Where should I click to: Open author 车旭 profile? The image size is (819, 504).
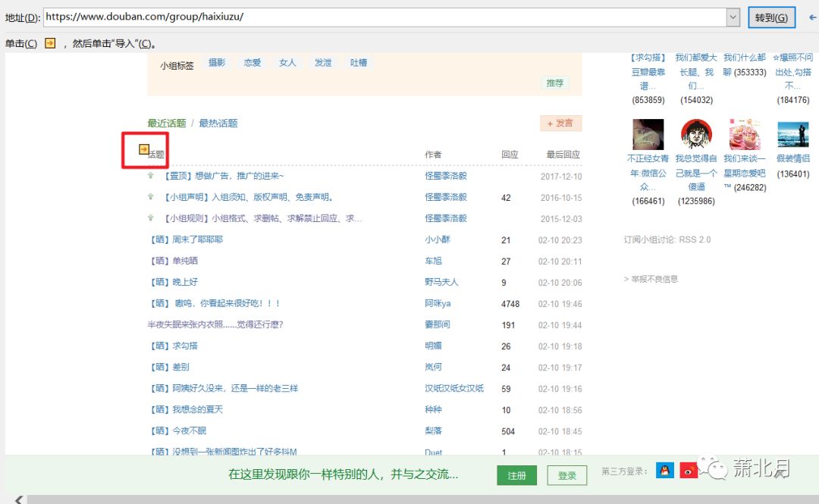click(433, 261)
